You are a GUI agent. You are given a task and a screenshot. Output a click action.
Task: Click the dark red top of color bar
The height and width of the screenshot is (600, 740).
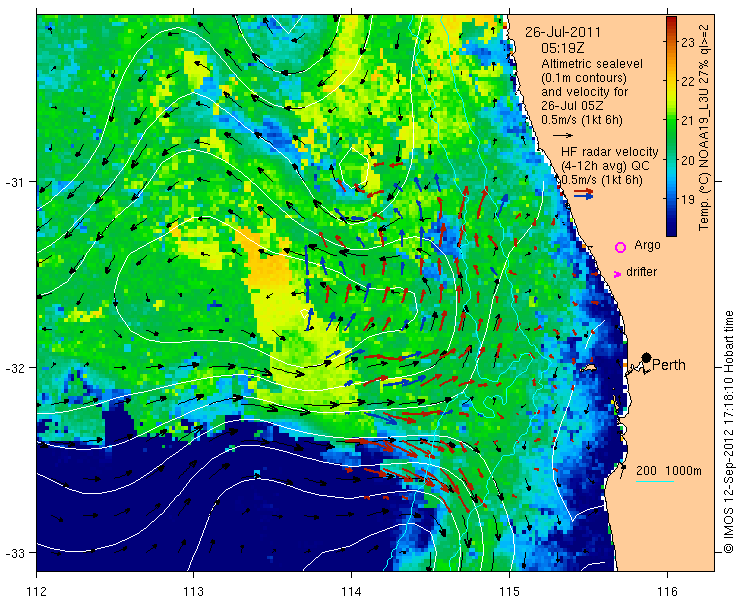click(x=671, y=20)
